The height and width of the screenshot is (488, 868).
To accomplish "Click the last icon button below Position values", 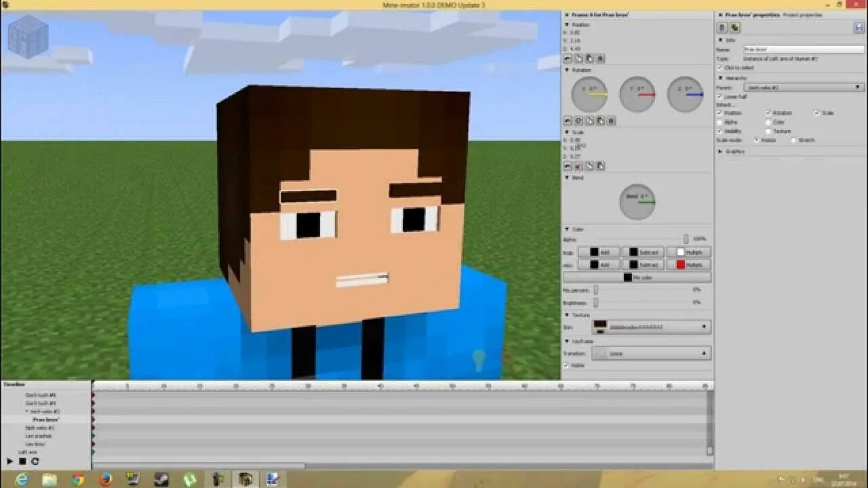I will click(x=601, y=59).
